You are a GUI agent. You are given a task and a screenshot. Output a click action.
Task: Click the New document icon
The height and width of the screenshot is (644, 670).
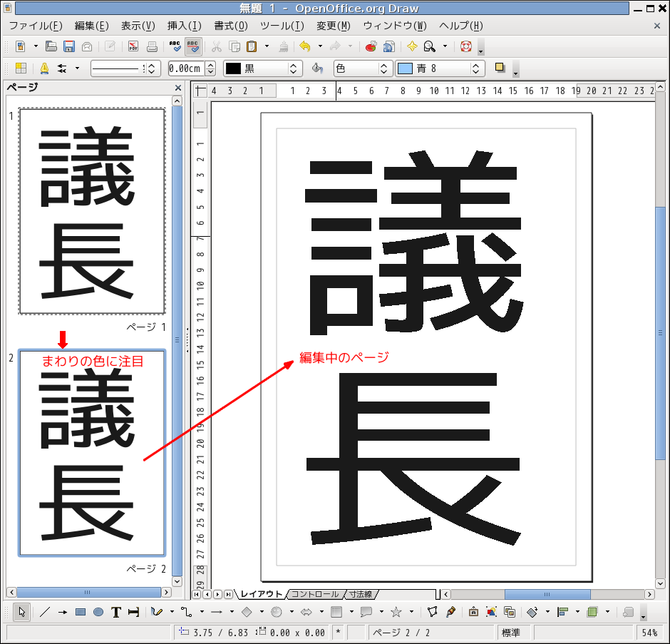[x=21, y=46]
